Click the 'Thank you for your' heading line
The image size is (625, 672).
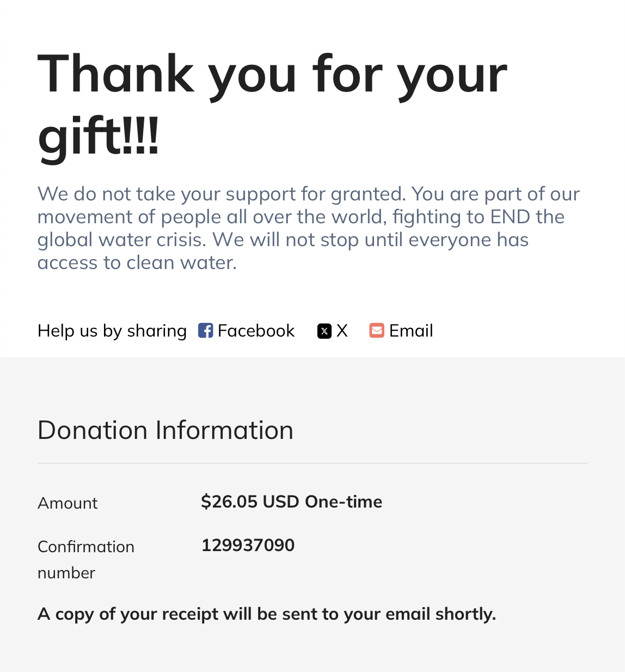tap(272, 75)
